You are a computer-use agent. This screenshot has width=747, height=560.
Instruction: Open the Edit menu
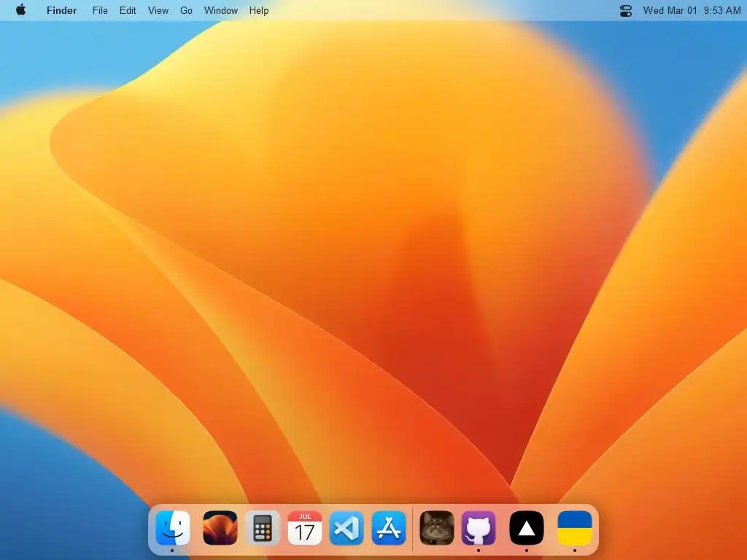pos(128,10)
